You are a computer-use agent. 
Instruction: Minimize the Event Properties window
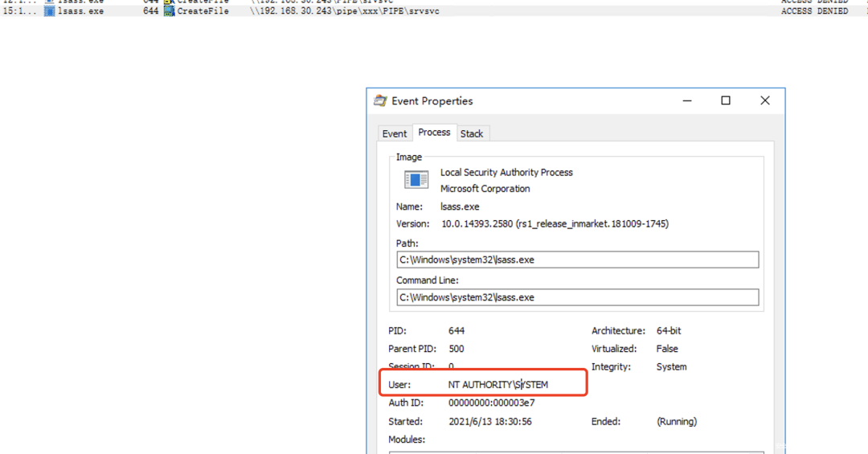tap(687, 100)
